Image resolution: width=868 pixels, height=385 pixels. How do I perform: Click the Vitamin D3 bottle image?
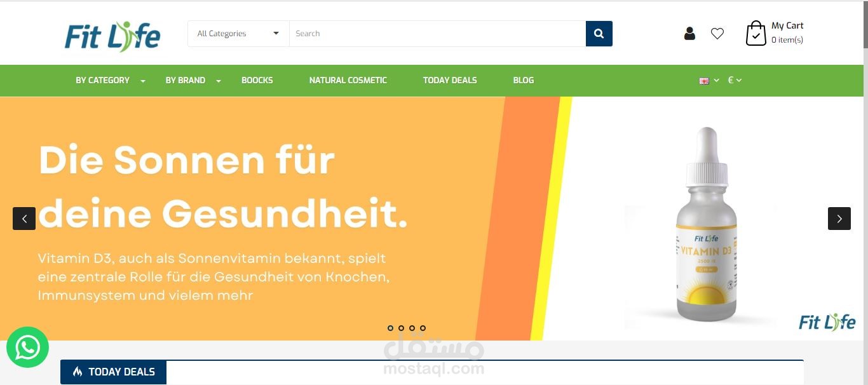(x=707, y=224)
